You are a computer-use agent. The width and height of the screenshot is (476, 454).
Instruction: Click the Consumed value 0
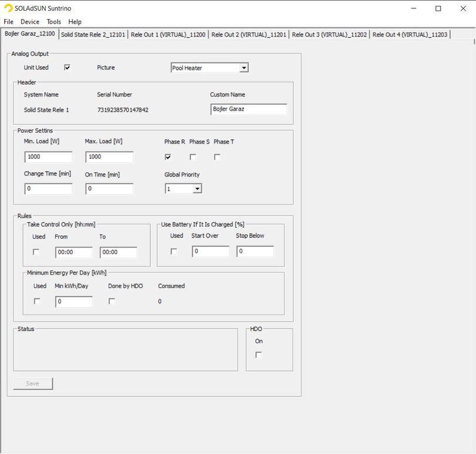click(160, 302)
